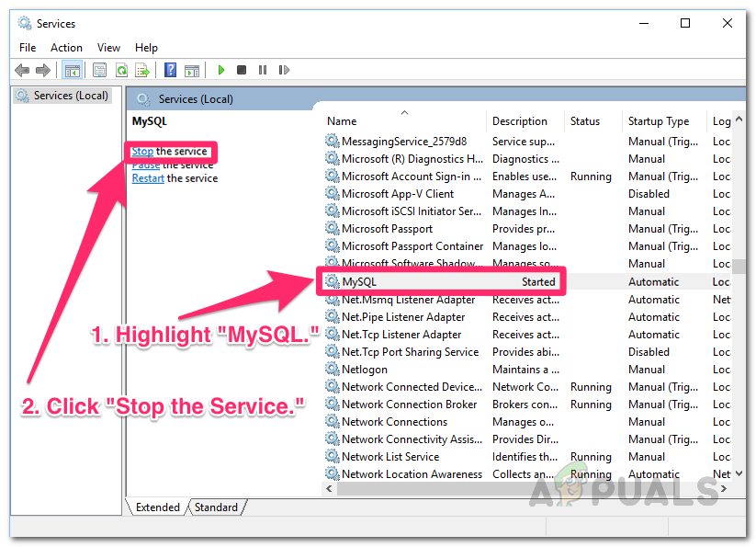Select the Network Connections service
This screenshot has height=547, width=756.
point(394,422)
